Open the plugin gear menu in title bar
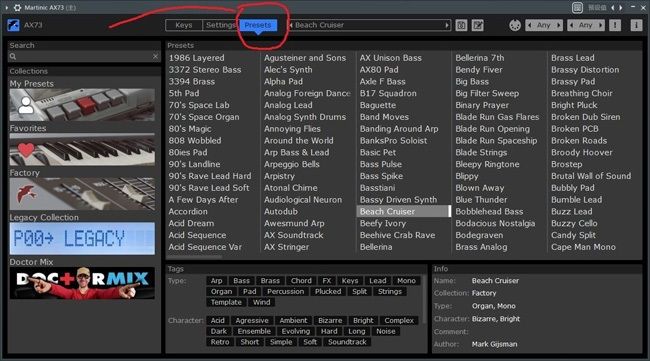This screenshot has height=361, width=650. 17,7
